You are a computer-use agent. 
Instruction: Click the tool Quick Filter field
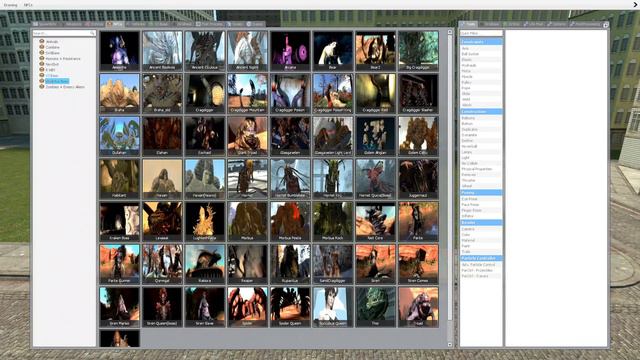[481, 33]
